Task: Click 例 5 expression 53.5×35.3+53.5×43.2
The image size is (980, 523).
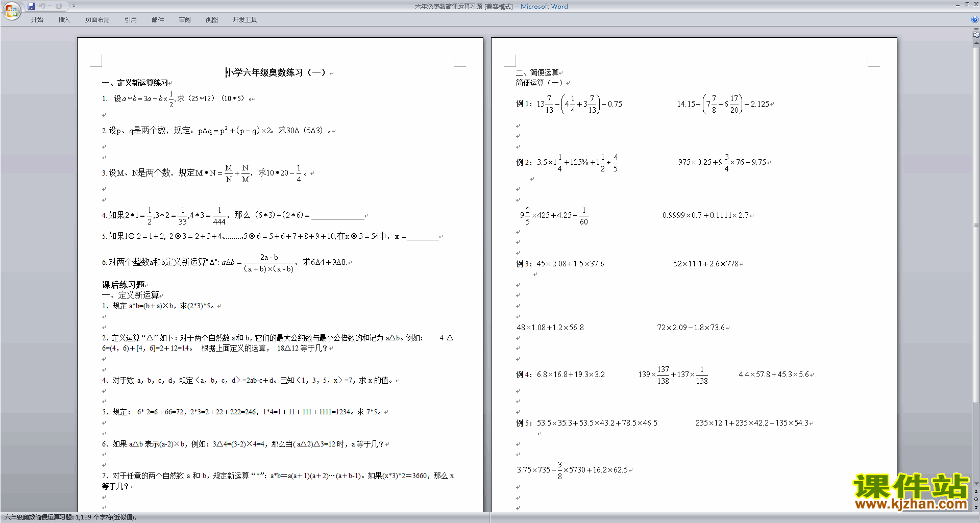Action: (x=597, y=423)
